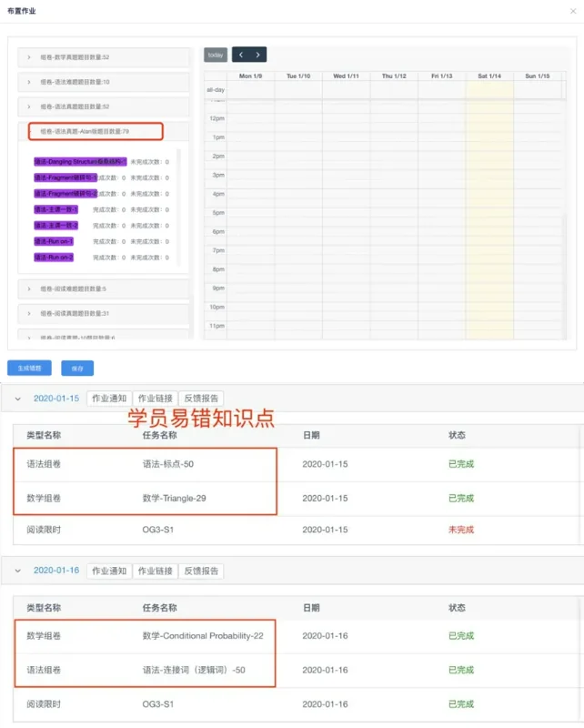The image size is (584, 728).
Task: Go to next week in calendar
Action: tap(258, 55)
